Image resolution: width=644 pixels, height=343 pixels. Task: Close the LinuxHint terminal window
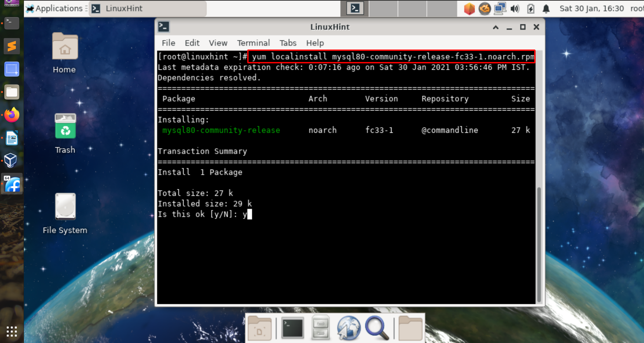(537, 27)
